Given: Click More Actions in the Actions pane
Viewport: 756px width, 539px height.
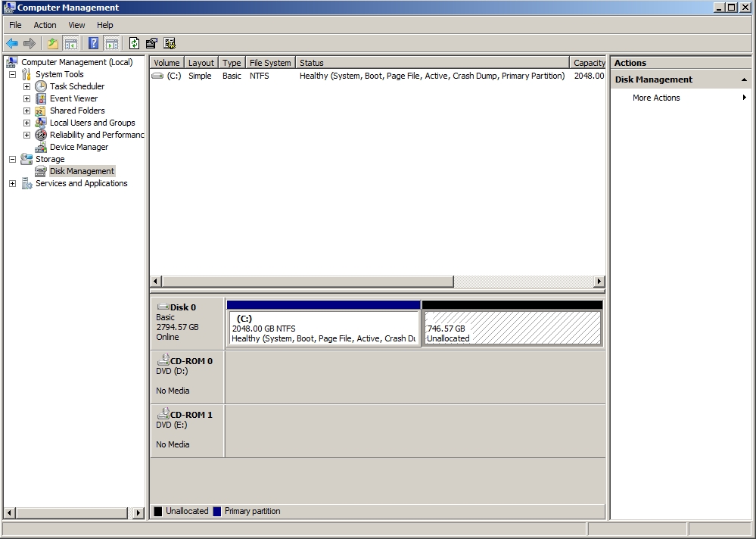Looking at the screenshot, I should point(656,98).
